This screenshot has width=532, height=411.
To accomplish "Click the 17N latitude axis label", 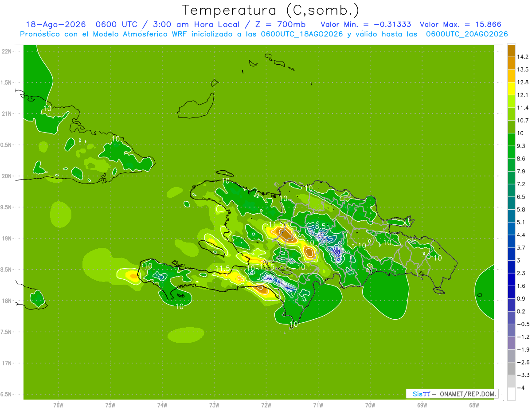I will 7,364.
